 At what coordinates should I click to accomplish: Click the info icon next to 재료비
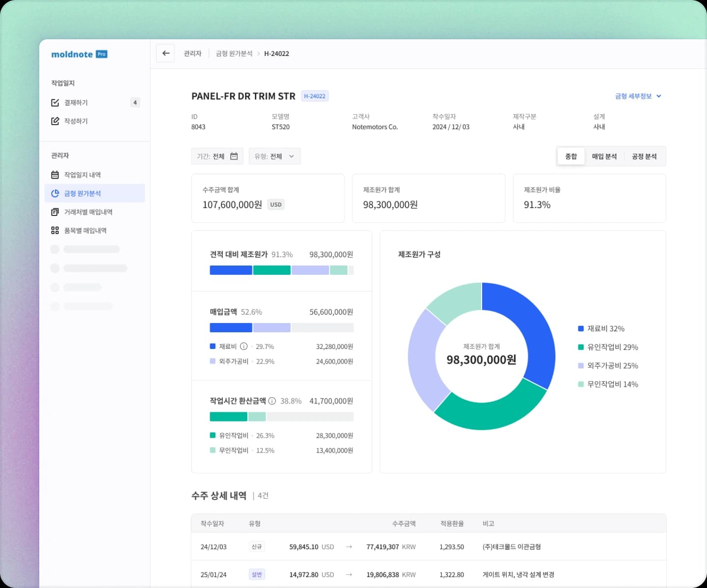(x=244, y=347)
